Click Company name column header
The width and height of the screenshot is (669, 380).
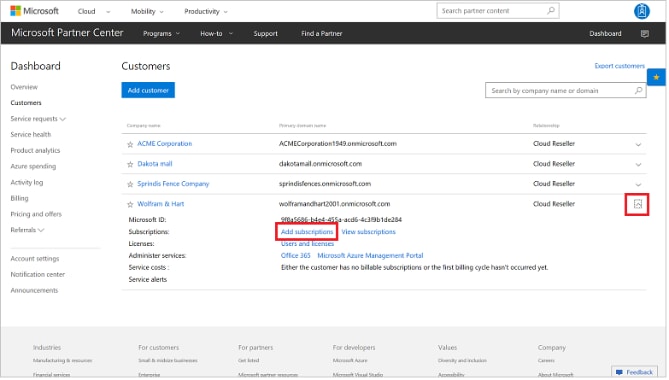[x=144, y=126]
